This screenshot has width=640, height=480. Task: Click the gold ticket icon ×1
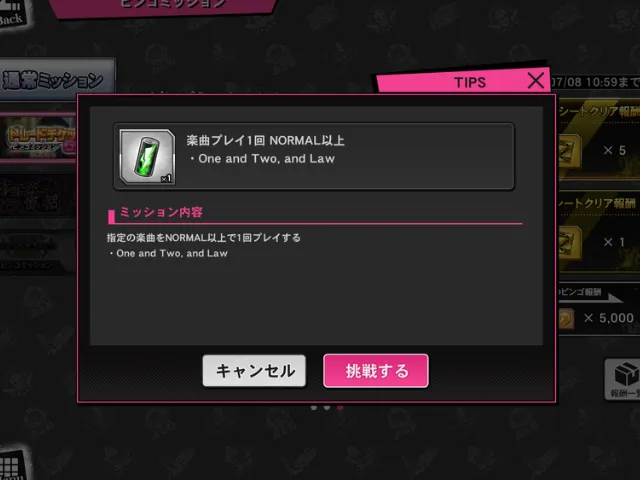coord(570,243)
